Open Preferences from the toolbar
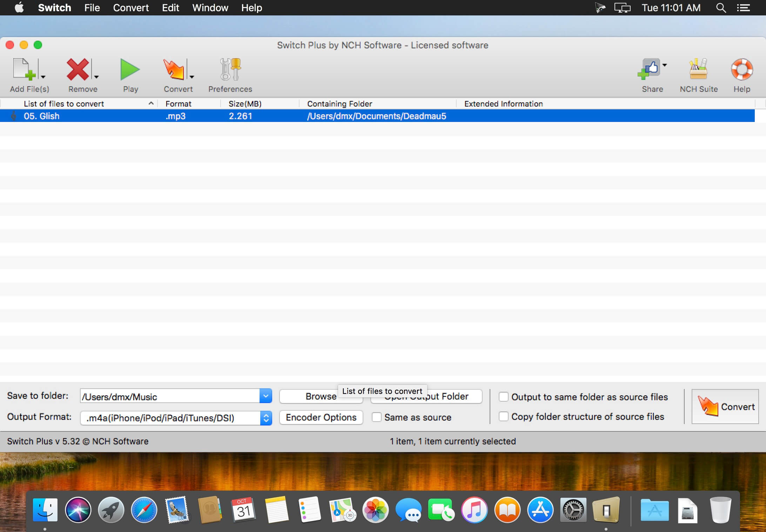766x532 pixels. 230,69
